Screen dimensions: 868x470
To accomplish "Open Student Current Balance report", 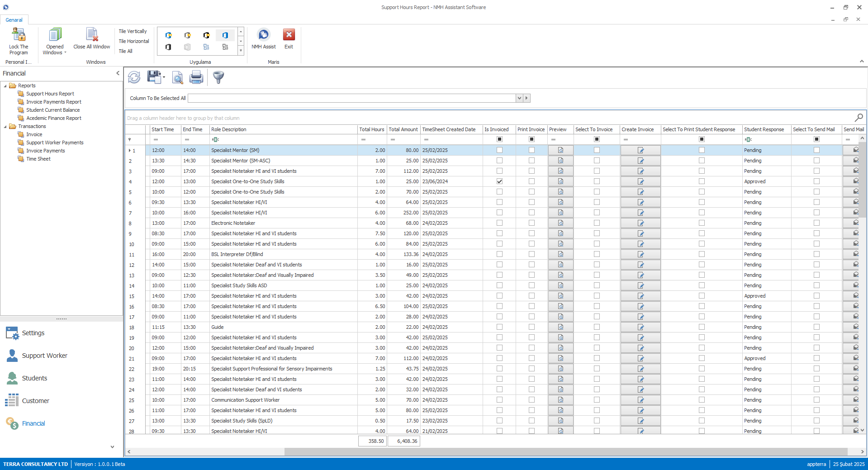I will point(53,110).
